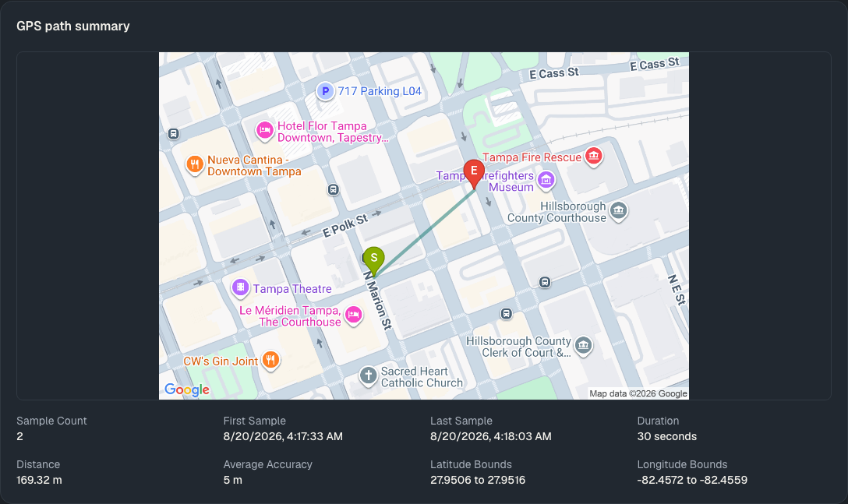848x504 pixels.
Task: Select the 717 Parking L04 icon
Action: 325,91
